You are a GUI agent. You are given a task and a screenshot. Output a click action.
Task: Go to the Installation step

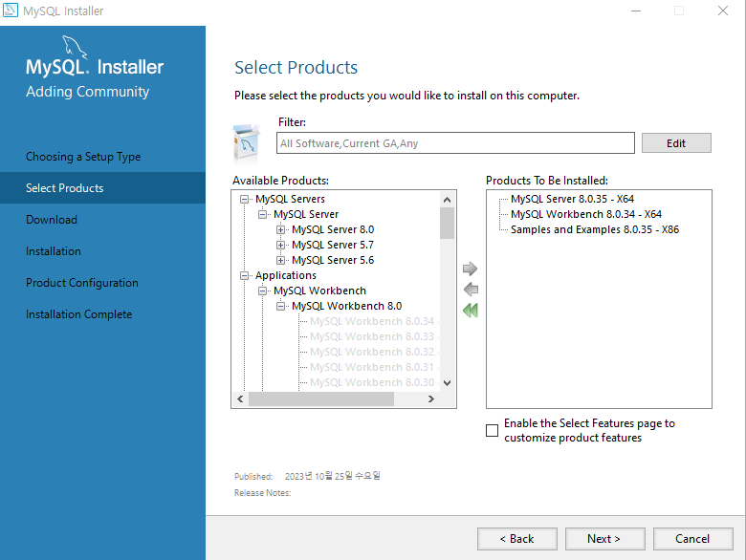(x=54, y=251)
